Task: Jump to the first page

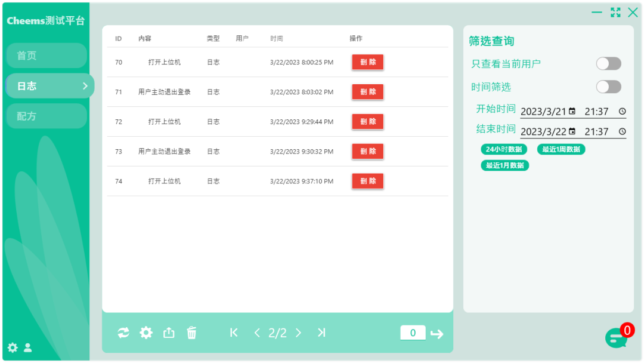Action: coord(234,333)
